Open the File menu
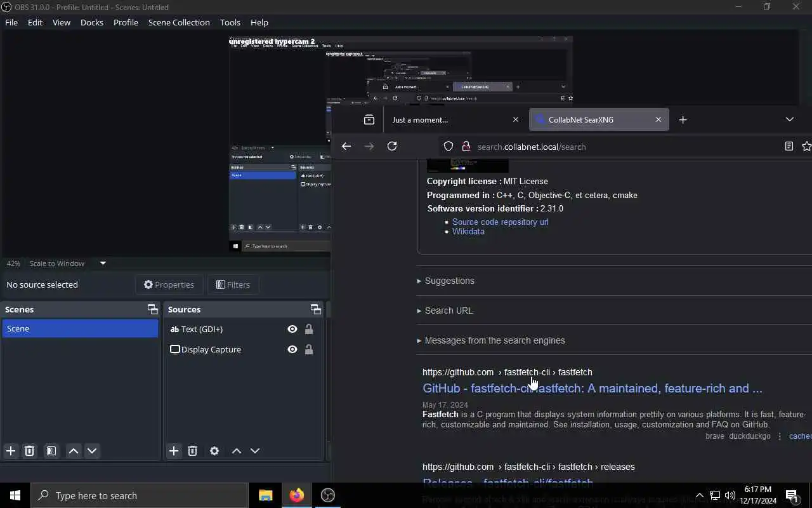This screenshot has width=812, height=508. [11, 22]
